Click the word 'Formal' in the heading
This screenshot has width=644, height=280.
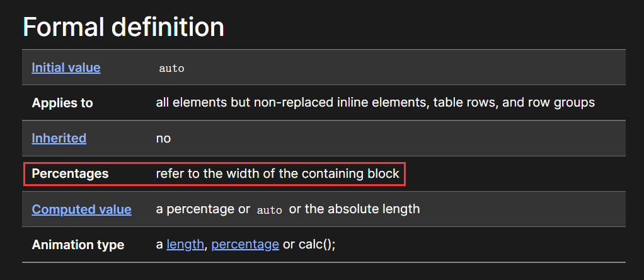(x=64, y=27)
